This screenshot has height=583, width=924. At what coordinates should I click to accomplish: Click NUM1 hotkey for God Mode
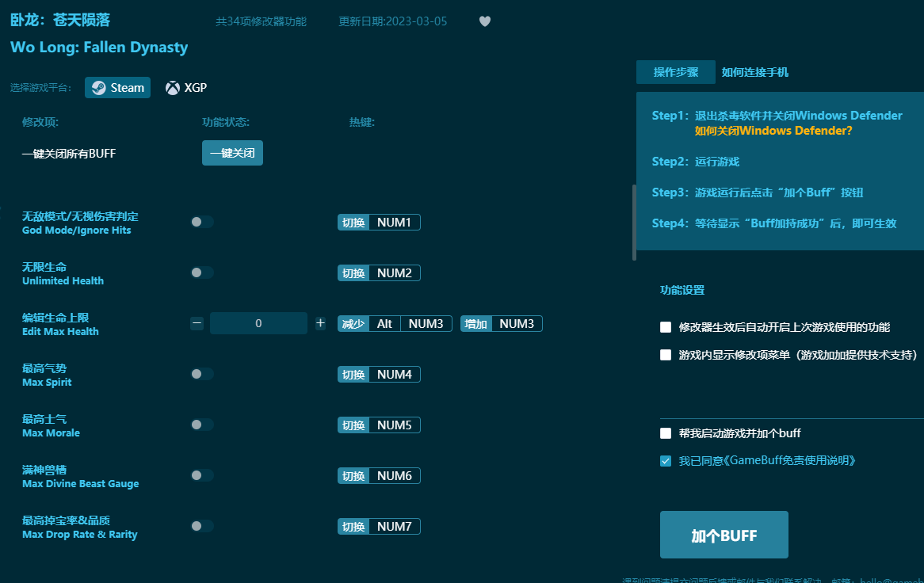click(379, 222)
